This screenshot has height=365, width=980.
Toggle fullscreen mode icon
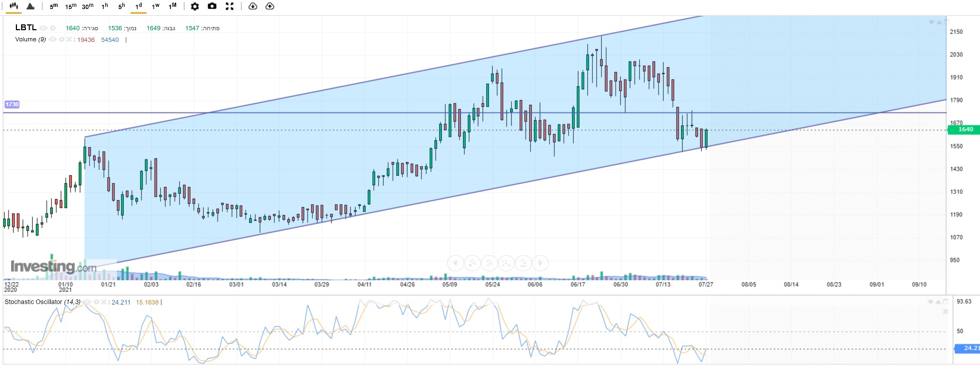[230, 6]
